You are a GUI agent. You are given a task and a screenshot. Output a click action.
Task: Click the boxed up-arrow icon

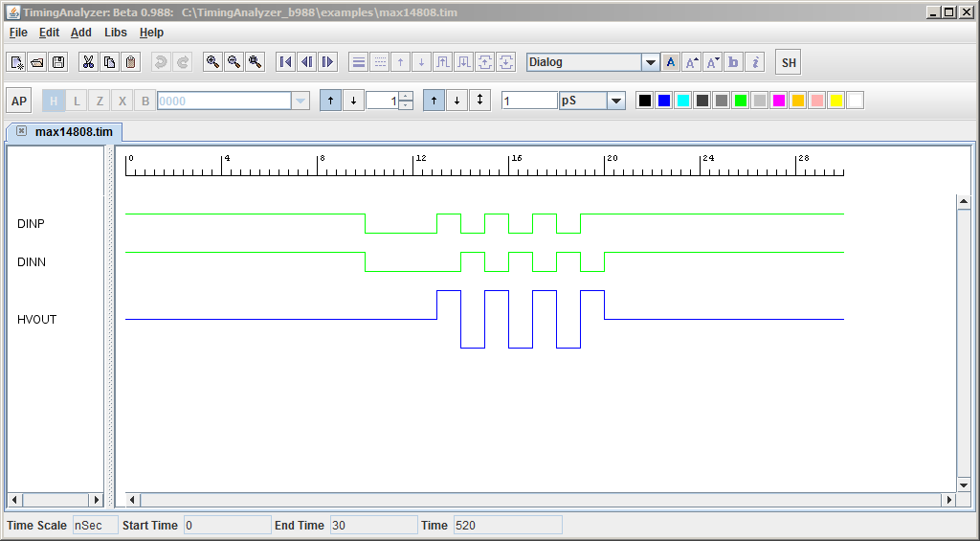(x=485, y=62)
